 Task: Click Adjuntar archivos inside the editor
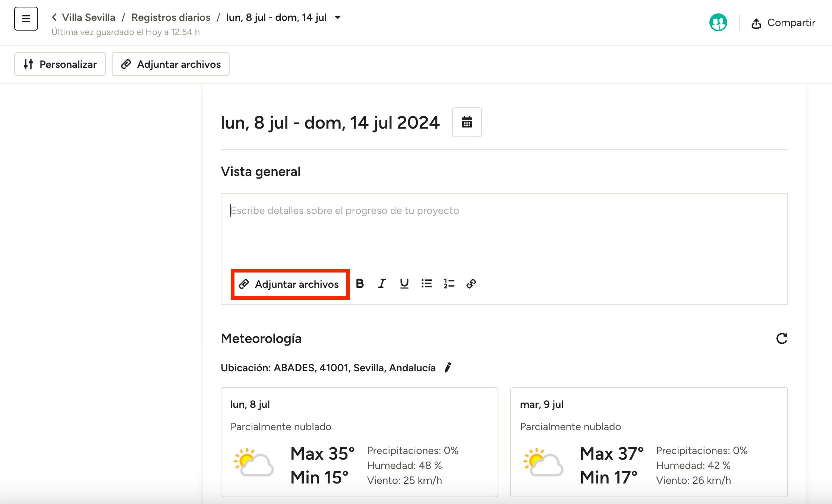pyautogui.click(x=290, y=284)
